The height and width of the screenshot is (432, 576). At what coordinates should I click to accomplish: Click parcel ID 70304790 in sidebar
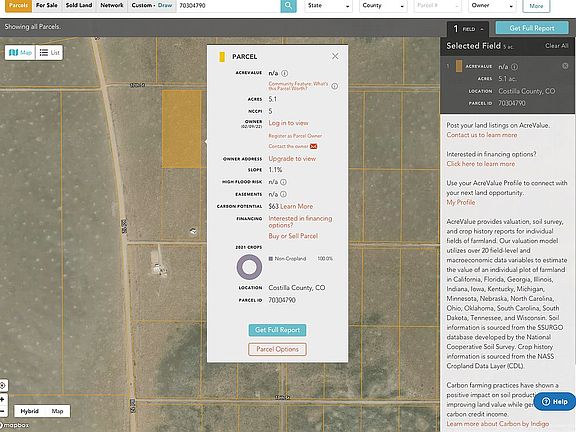pyautogui.click(x=512, y=103)
